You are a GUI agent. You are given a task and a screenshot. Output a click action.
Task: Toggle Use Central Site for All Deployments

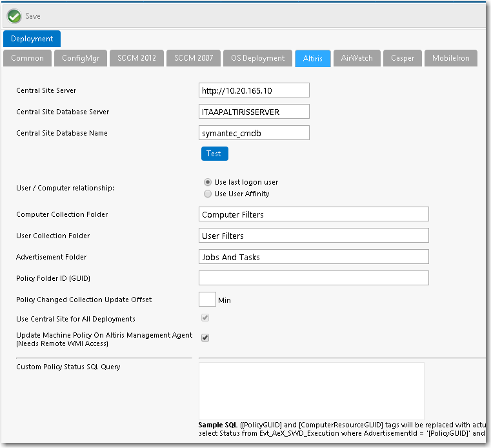point(205,318)
